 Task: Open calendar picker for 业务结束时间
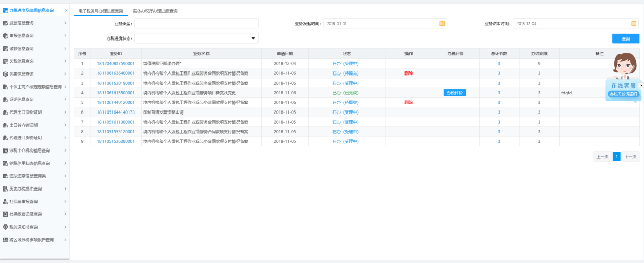(634, 23)
